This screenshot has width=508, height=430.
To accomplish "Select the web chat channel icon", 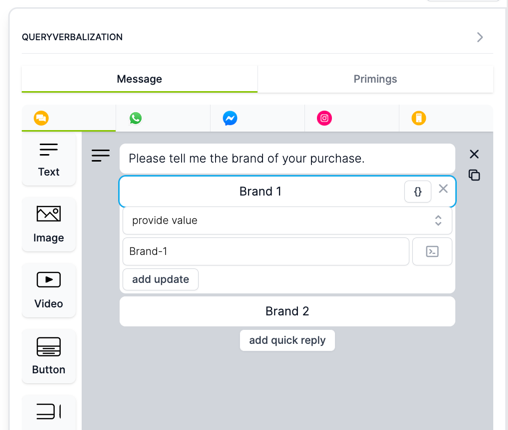I will [41, 118].
